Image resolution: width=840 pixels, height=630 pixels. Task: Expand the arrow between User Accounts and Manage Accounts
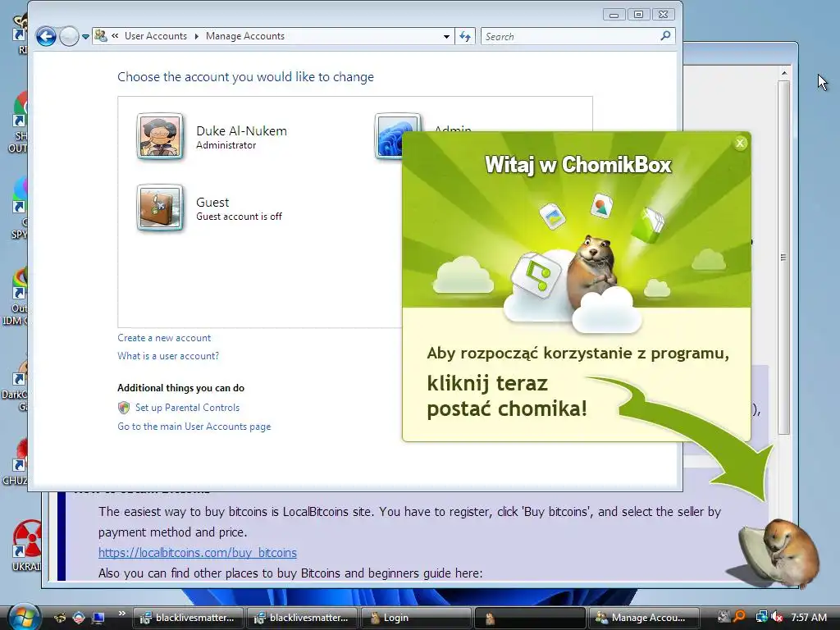coord(197,36)
